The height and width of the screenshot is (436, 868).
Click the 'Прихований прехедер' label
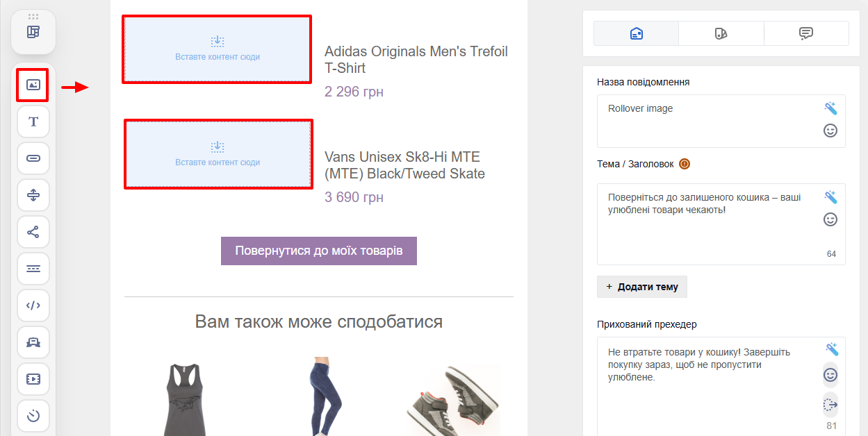tap(646, 324)
